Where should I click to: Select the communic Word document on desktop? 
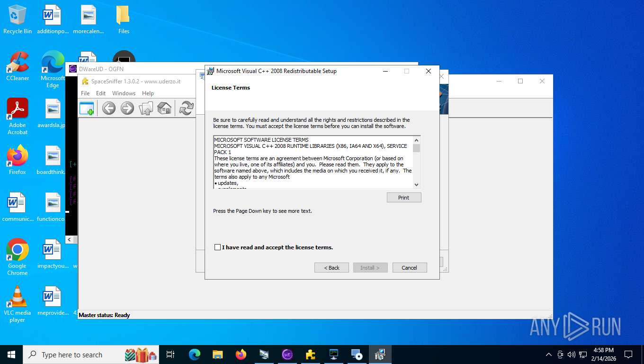pyautogui.click(x=18, y=207)
